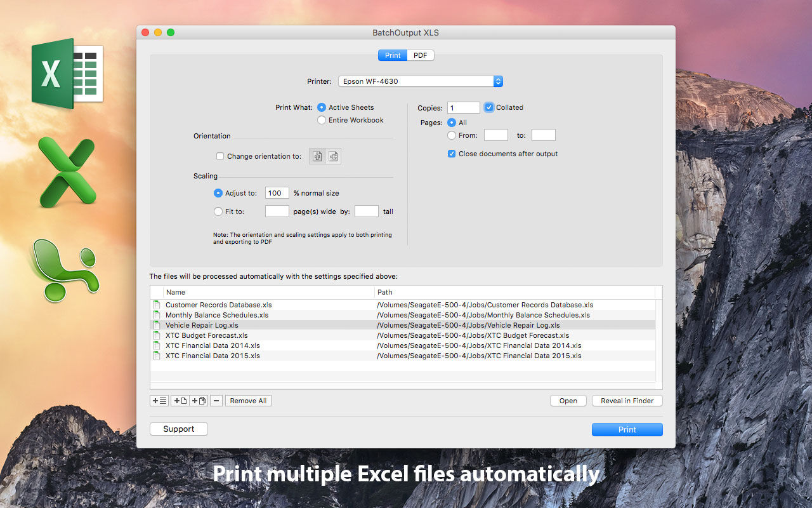The width and height of the screenshot is (812, 508).
Task: Select From pages radio button
Action: click(x=452, y=135)
